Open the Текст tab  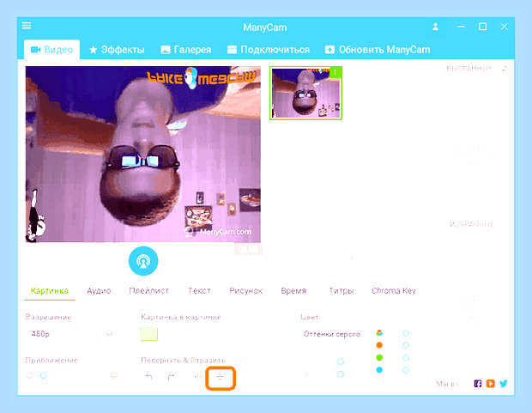coord(199,291)
